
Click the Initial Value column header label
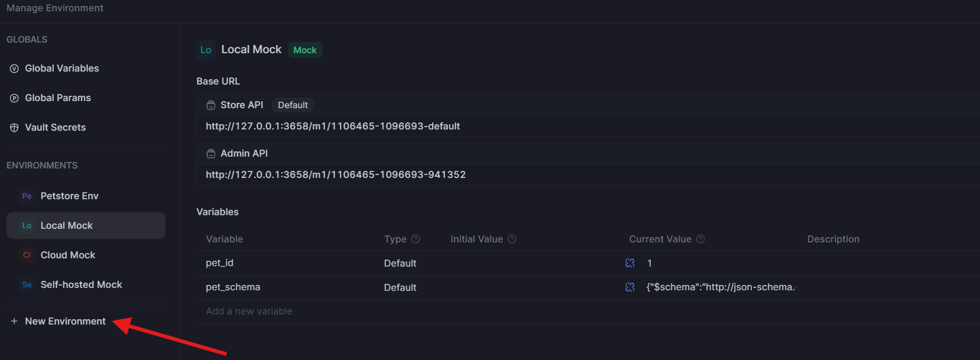[476, 239]
